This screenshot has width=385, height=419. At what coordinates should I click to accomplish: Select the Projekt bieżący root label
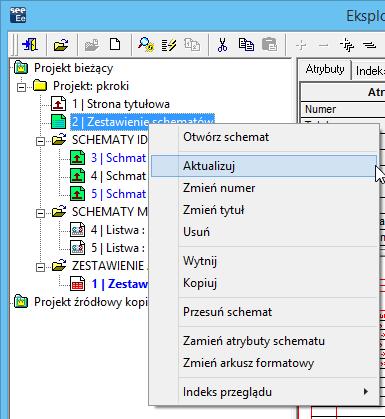[x=74, y=68]
